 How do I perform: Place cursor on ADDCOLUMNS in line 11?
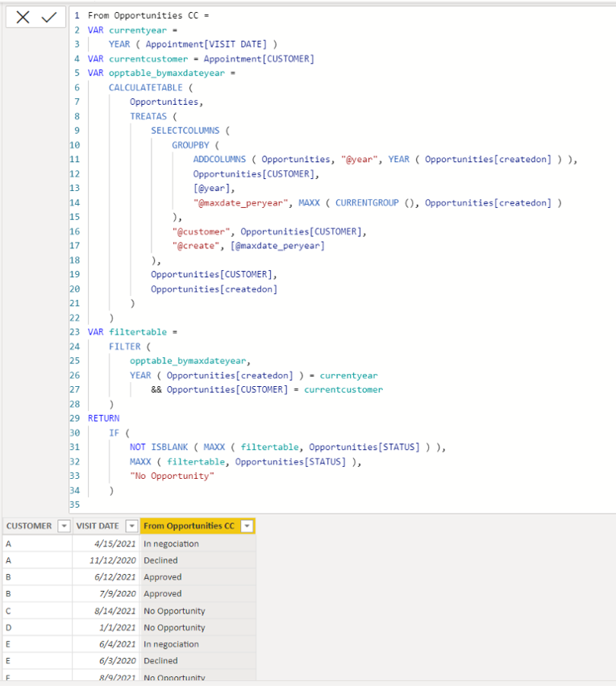click(x=219, y=160)
